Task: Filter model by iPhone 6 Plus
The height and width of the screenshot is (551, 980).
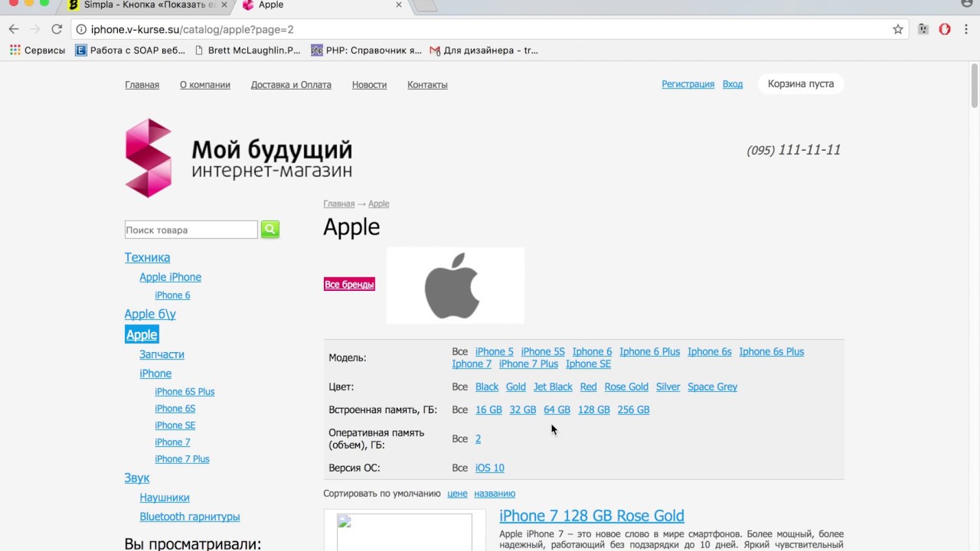Action: [x=649, y=352]
